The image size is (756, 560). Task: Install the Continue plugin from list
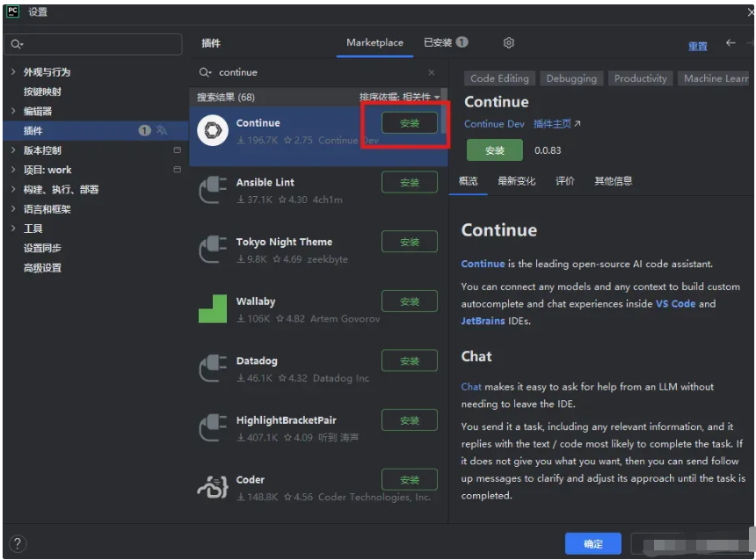pos(410,123)
